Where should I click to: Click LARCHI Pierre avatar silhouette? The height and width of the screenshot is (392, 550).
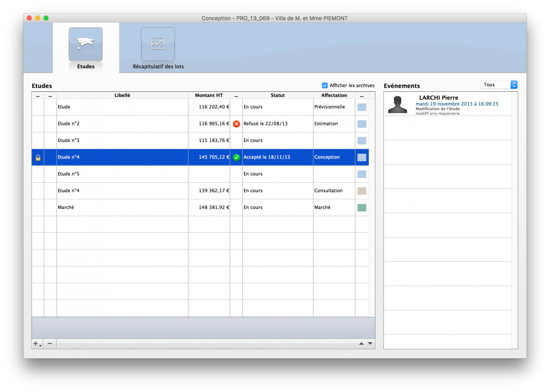tap(397, 105)
